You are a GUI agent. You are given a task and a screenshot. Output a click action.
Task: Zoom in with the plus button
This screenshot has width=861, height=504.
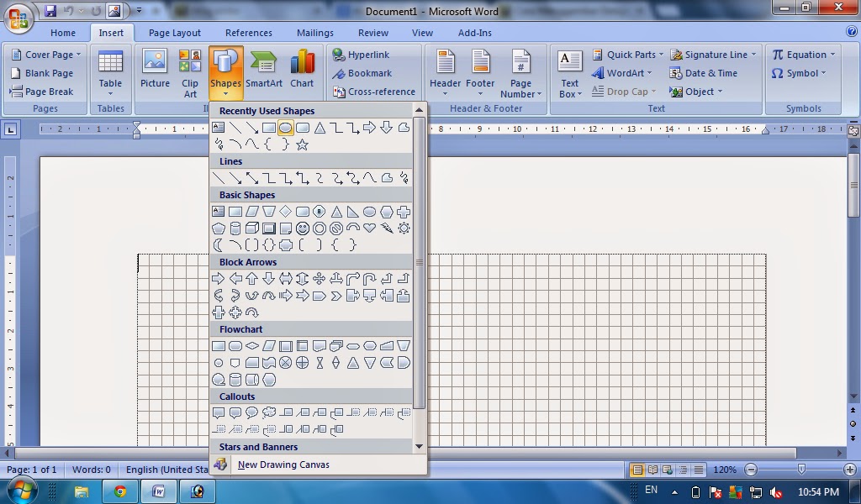850,470
